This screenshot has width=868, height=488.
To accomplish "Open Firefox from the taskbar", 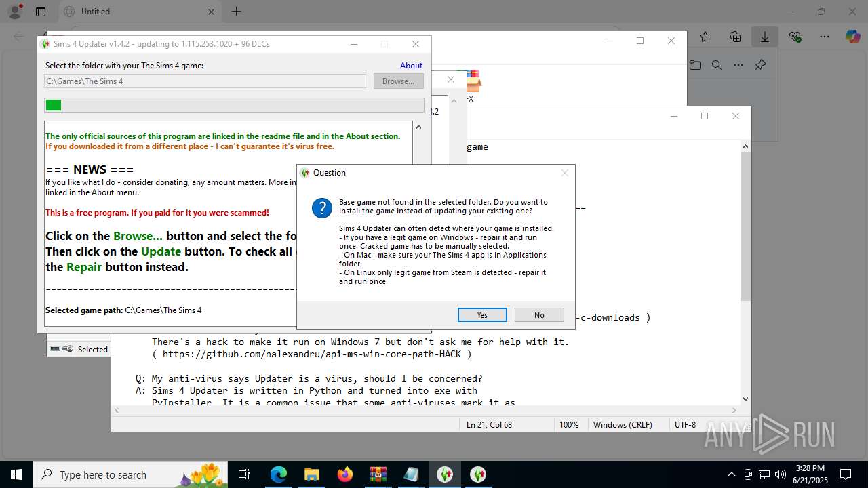I will [345, 474].
